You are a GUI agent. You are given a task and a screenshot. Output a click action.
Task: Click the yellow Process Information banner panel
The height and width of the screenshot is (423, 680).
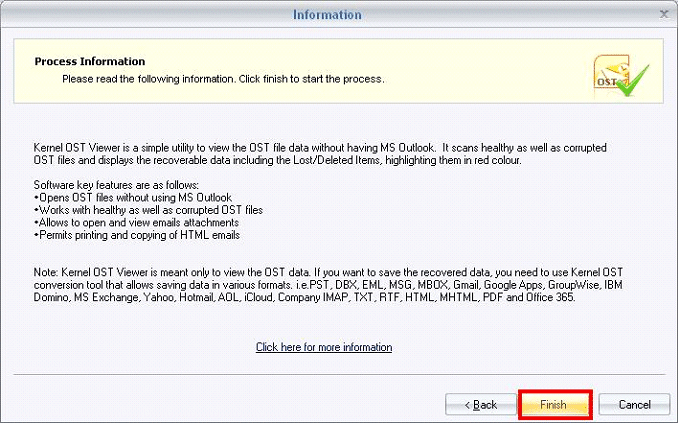pos(338,71)
